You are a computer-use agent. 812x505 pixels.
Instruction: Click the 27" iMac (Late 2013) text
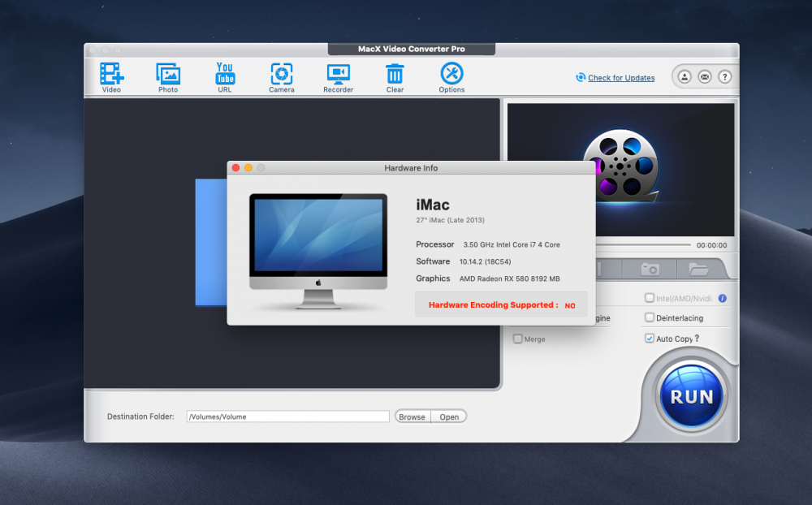coord(450,220)
